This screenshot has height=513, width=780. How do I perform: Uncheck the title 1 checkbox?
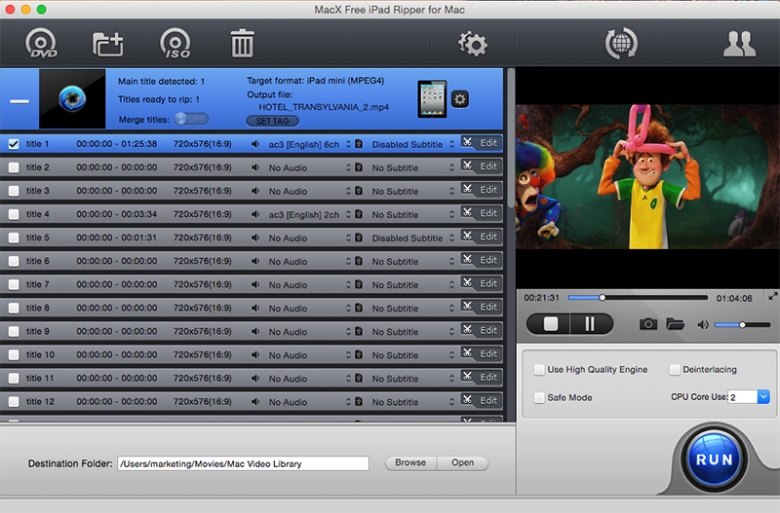[x=13, y=144]
